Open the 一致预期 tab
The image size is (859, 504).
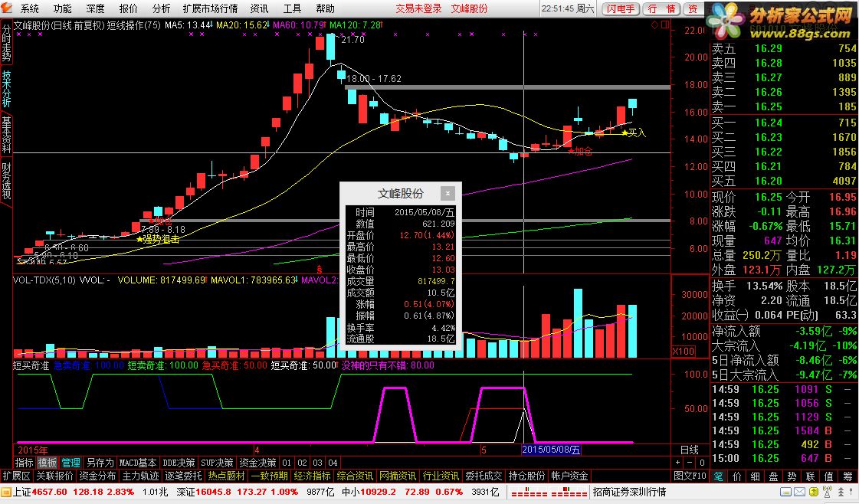(269, 476)
